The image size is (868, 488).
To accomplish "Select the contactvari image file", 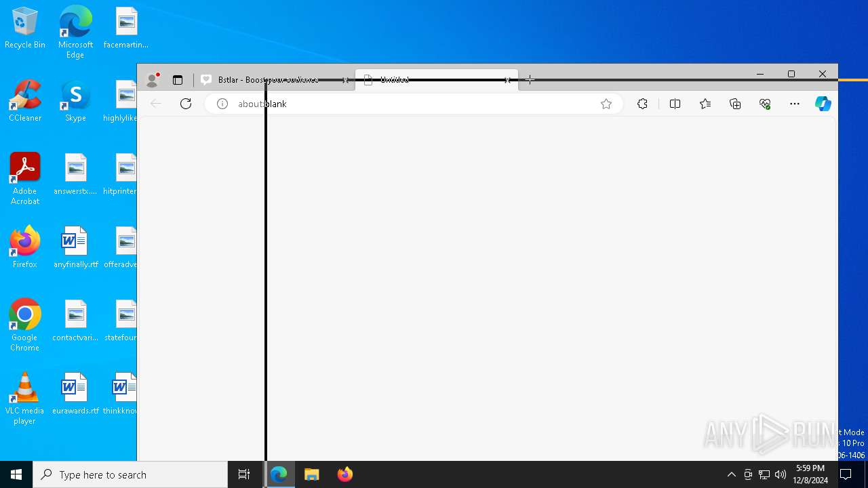I will (x=75, y=321).
